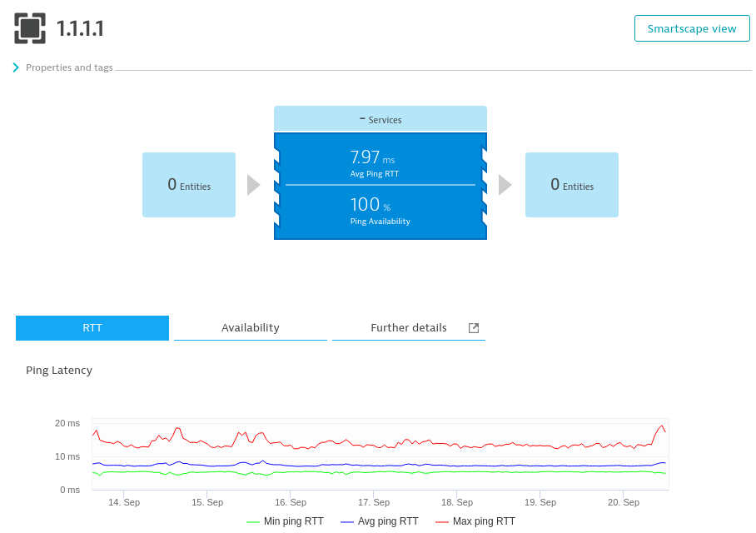Click the 100% Ping Availability metric

pos(380,211)
